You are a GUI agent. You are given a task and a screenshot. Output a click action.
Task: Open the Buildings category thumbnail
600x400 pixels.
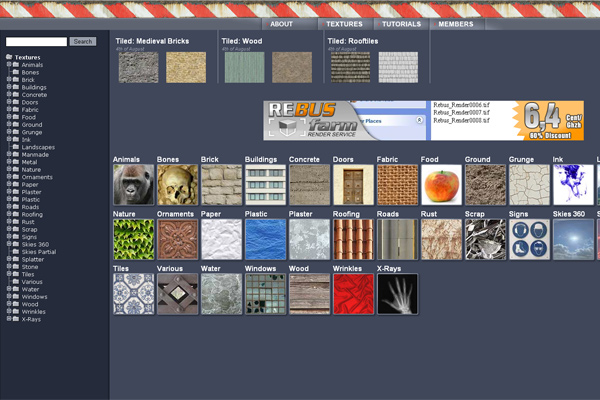pyautogui.click(x=266, y=185)
